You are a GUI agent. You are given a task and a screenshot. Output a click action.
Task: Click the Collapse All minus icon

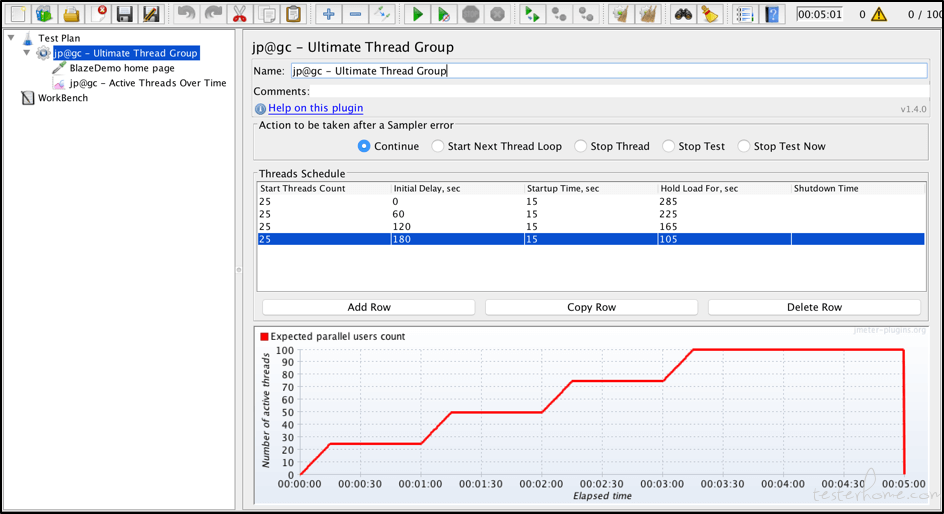pos(356,14)
